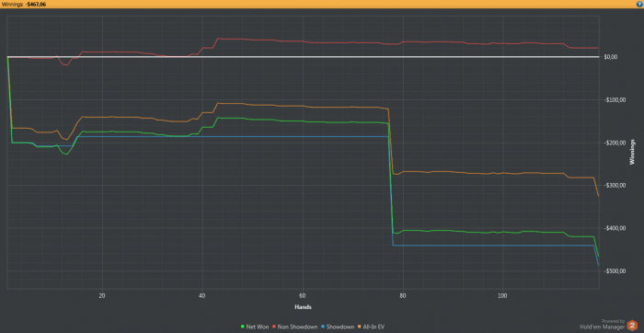Click the 80 hands tick label
This screenshot has width=644, height=333.
click(403, 295)
